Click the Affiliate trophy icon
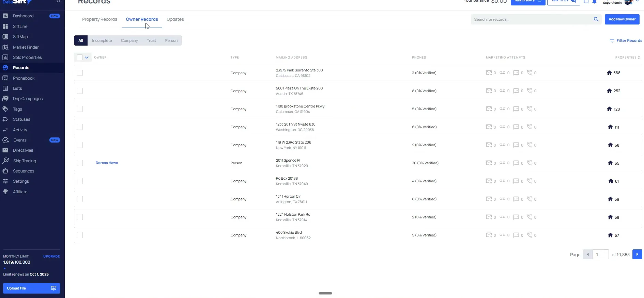644x298 pixels. (x=5, y=192)
